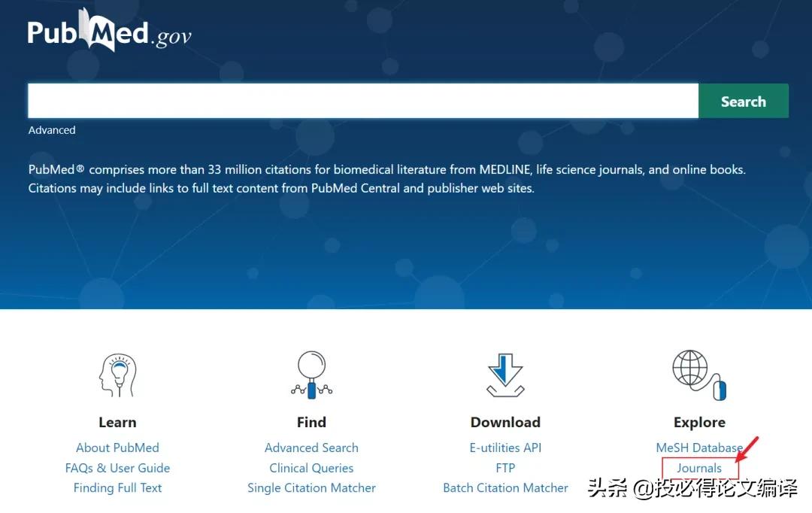Open the Advanced link below the search bar
The image size is (812, 513).
(51, 129)
